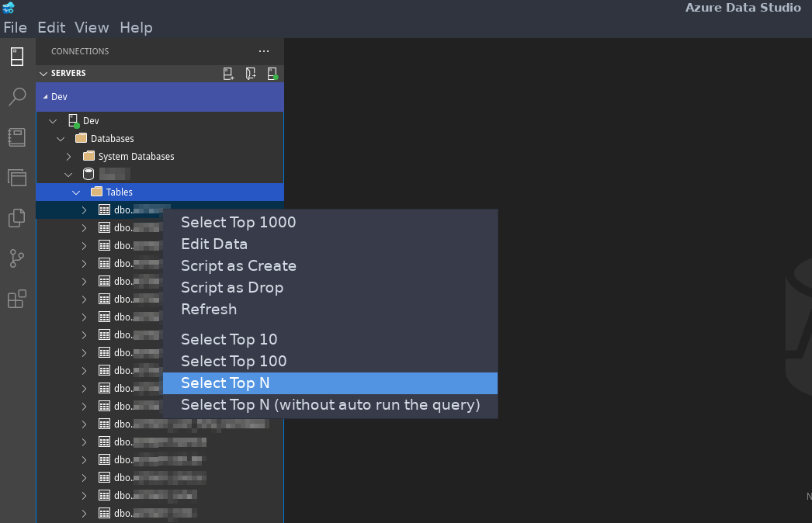This screenshot has height=523, width=812.
Task: Click the Show Active Connections icon
Action: 272,74
